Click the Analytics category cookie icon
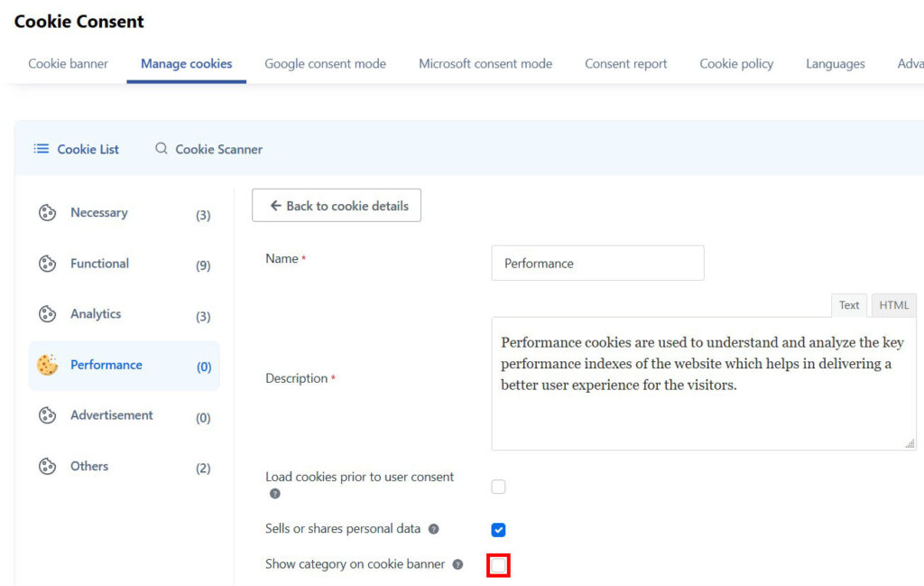The height and width of the screenshot is (586, 924). point(47,314)
